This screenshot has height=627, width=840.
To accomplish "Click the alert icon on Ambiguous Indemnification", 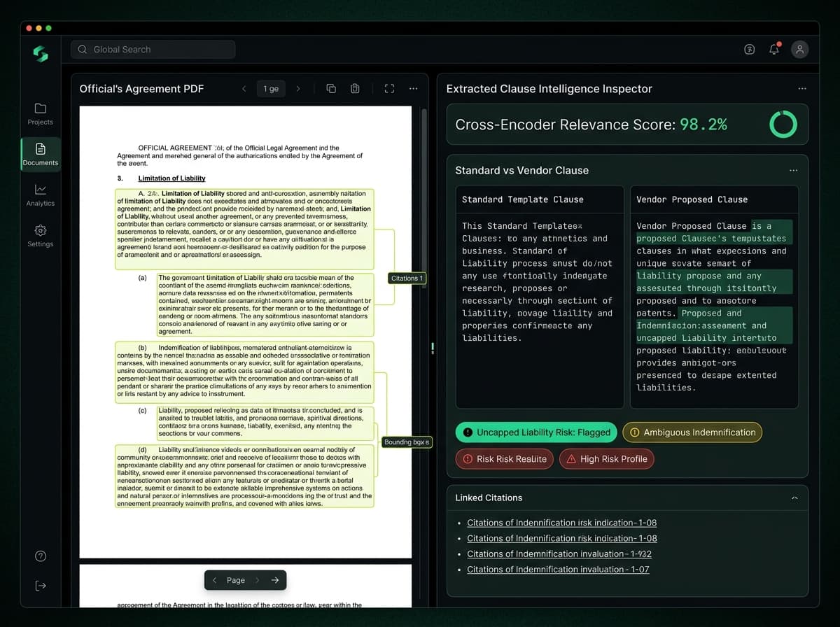I will [634, 432].
